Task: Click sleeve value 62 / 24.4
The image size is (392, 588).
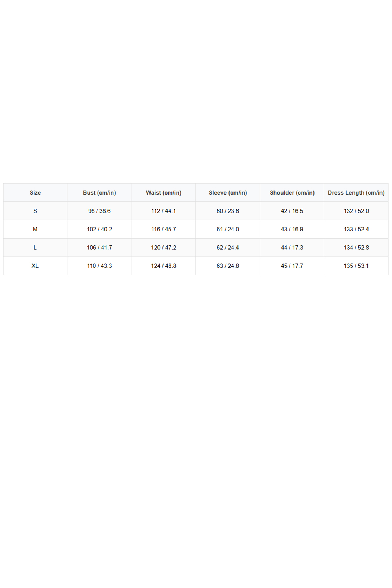Action: pos(228,248)
